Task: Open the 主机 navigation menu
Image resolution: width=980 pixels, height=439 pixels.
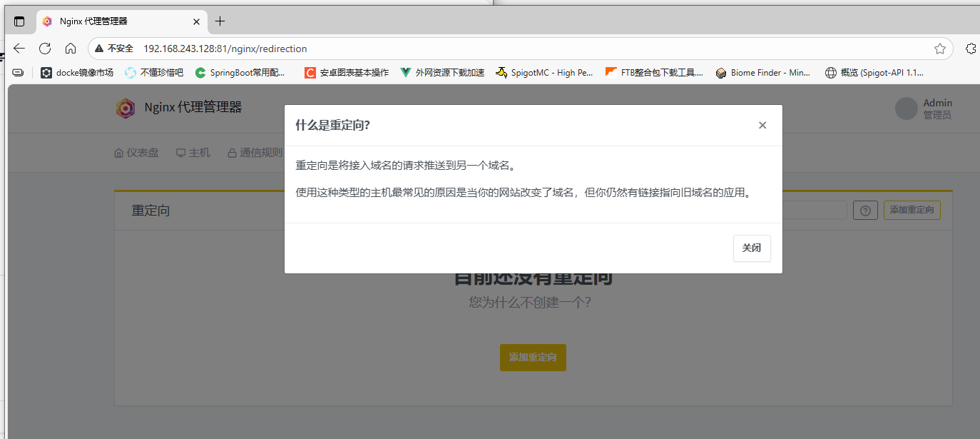Action: [x=193, y=153]
